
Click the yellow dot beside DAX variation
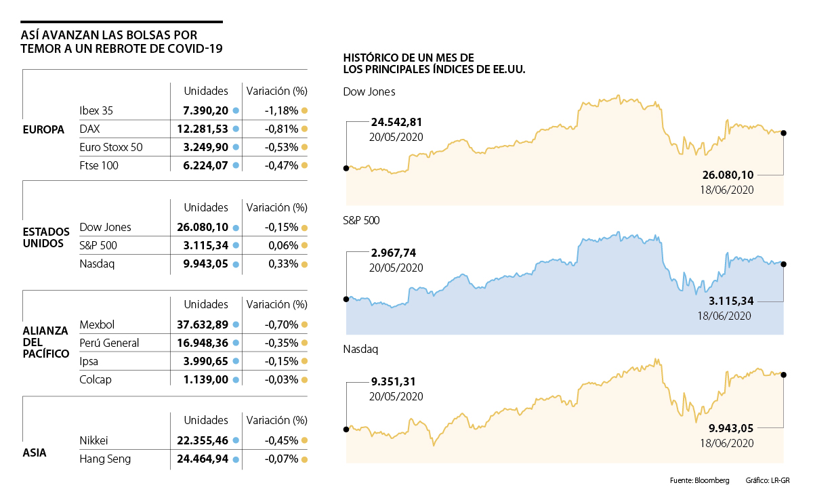click(305, 129)
